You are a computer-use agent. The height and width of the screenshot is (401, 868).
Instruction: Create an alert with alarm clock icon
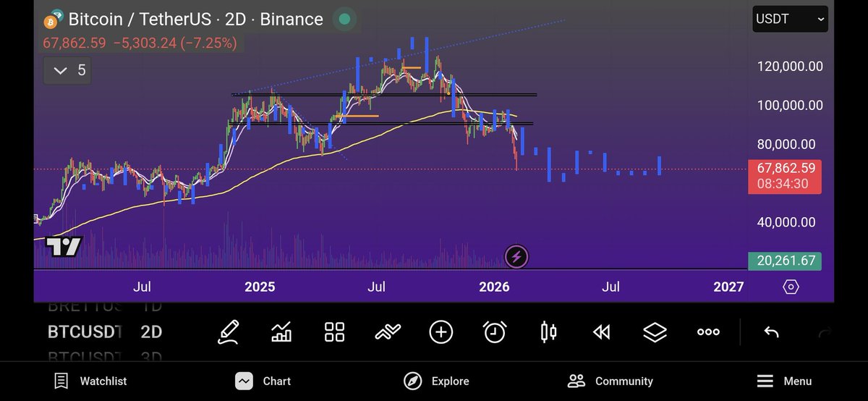point(495,332)
